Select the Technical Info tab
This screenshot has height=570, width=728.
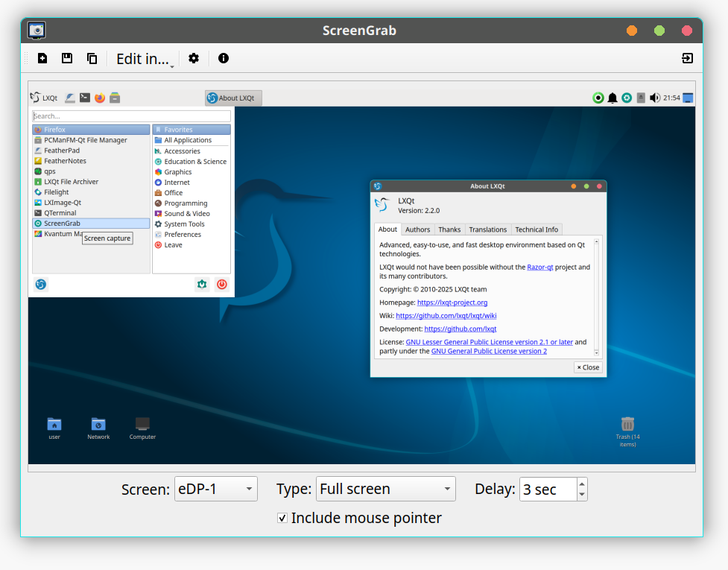point(536,229)
